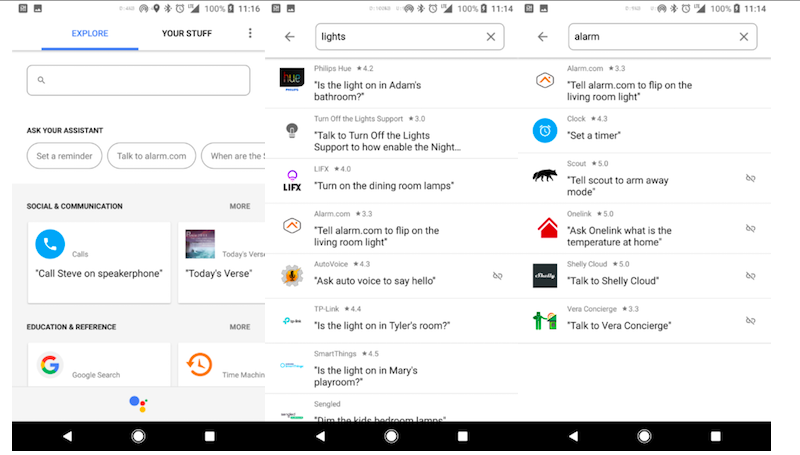Open the red Onelink house icon

pyautogui.click(x=548, y=228)
